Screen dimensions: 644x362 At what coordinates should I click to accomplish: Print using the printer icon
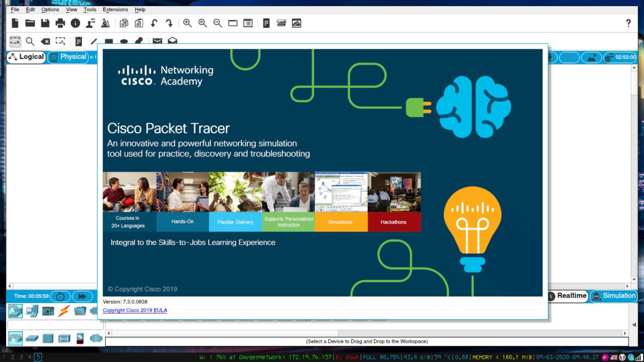click(60, 23)
